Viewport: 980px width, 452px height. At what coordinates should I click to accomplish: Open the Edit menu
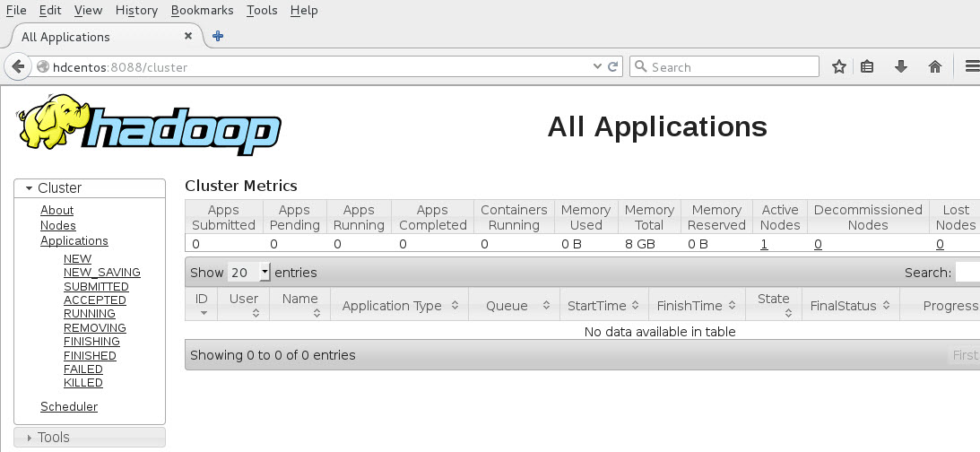50,11
